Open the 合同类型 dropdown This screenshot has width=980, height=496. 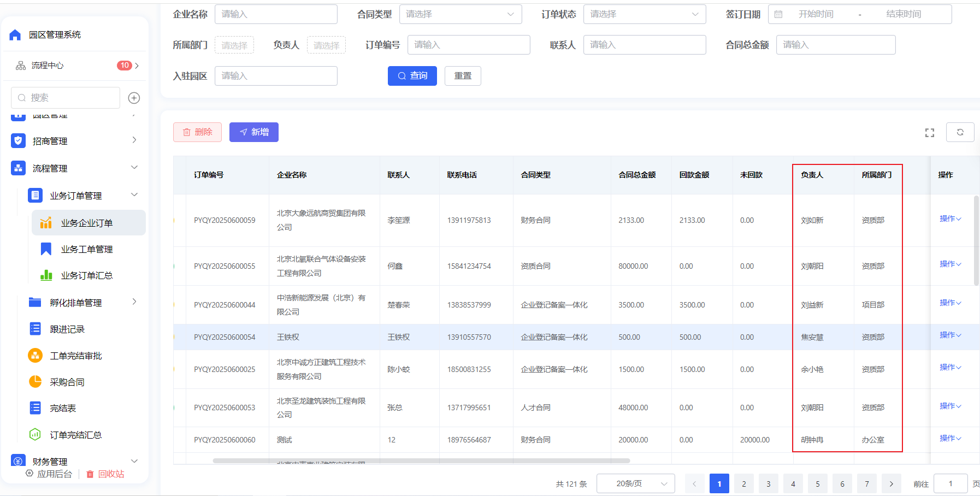[461, 14]
